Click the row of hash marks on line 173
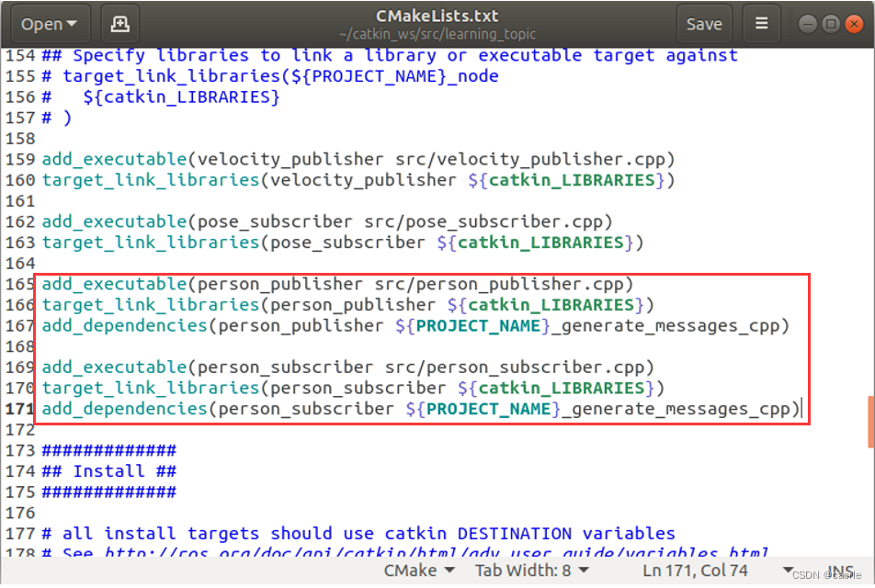875x588 pixels. point(109,450)
